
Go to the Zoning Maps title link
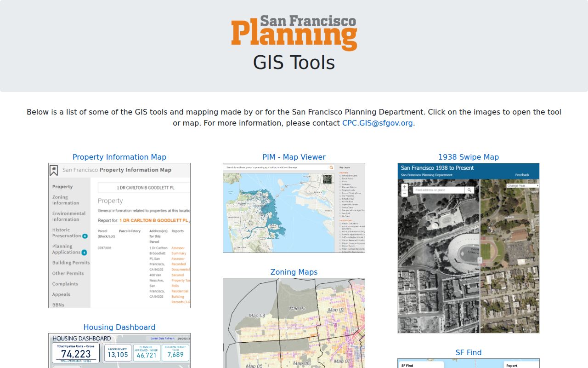(x=294, y=272)
